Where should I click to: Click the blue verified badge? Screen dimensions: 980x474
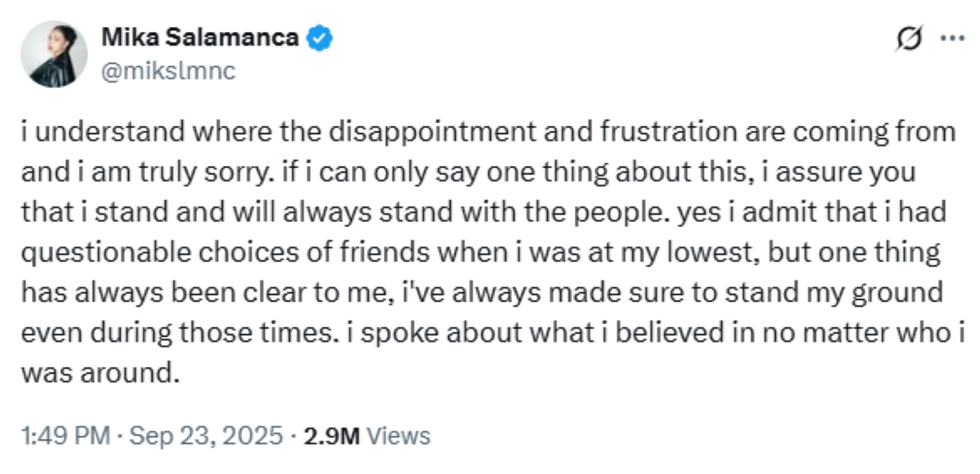click(x=318, y=38)
